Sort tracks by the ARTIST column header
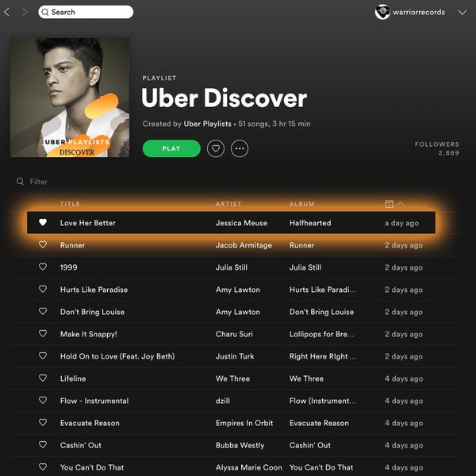The height and width of the screenshot is (476, 476). [228, 204]
